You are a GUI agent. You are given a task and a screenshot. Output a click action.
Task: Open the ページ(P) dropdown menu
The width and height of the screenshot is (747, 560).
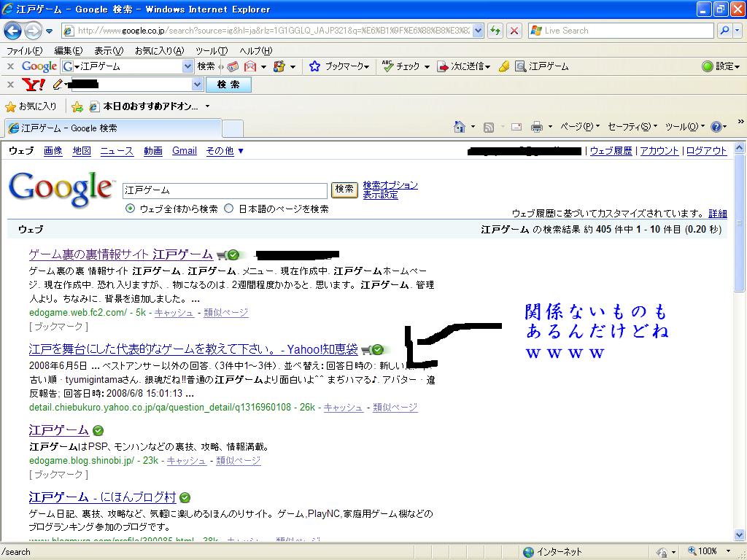(x=580, y=127)
